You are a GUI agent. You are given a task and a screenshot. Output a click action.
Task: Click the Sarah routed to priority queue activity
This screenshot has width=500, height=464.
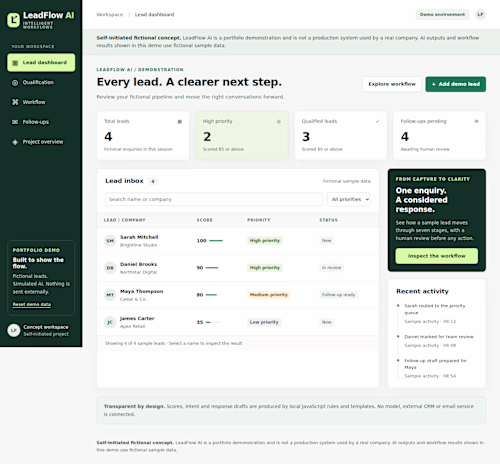[435, 309]
